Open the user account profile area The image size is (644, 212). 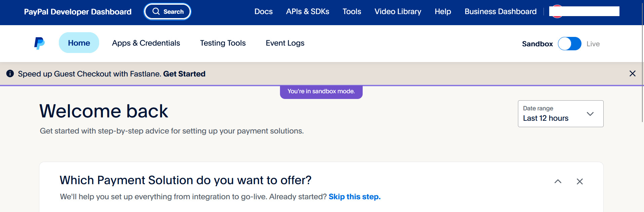click(x=584, y=11)
